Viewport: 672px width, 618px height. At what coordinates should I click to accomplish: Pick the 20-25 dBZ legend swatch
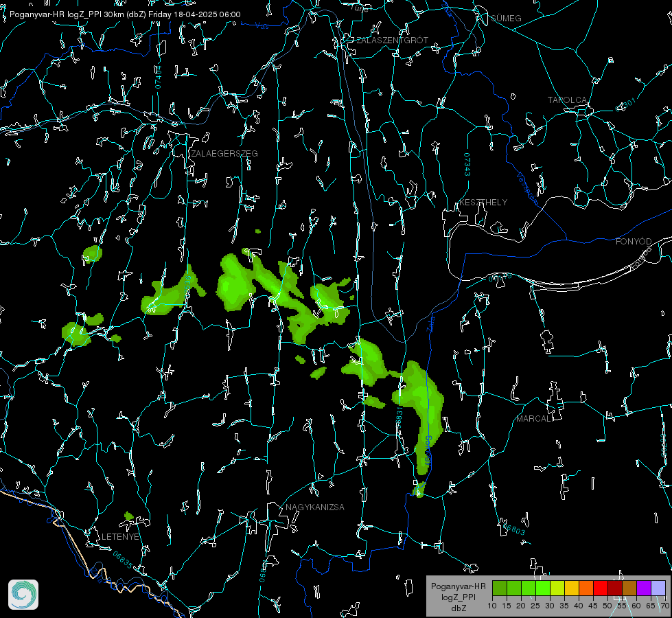tap(529, 588)
